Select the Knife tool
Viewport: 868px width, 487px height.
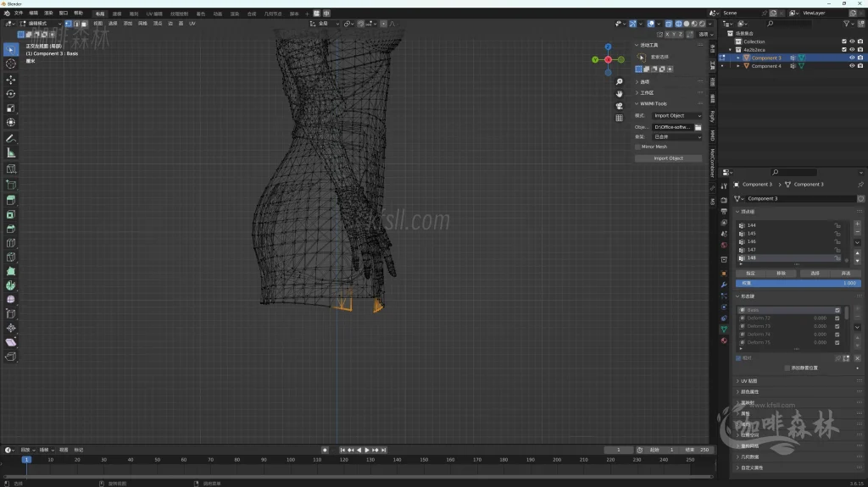(10, 257)
